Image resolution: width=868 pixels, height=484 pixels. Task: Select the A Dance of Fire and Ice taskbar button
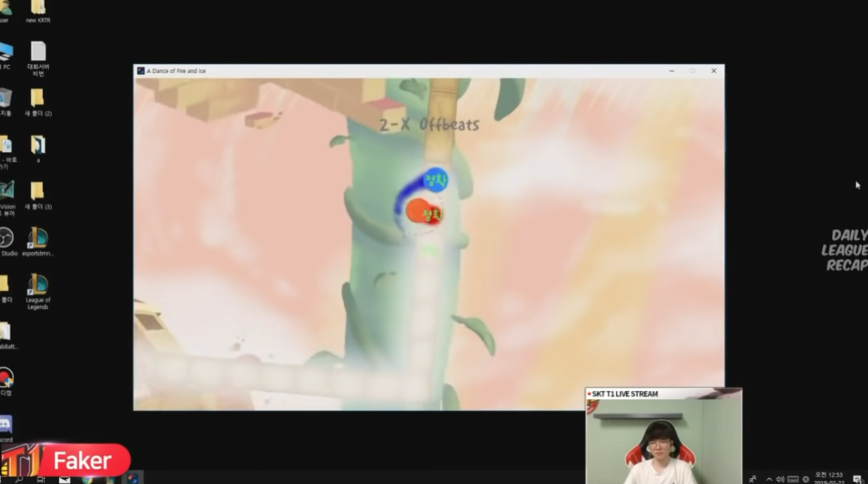pos(133,479)
